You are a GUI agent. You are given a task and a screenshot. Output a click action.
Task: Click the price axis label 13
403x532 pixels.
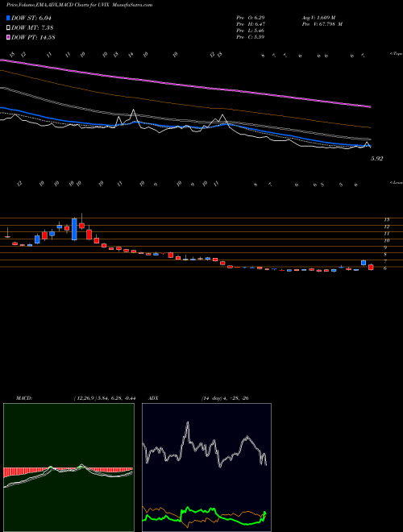(387, 219)
